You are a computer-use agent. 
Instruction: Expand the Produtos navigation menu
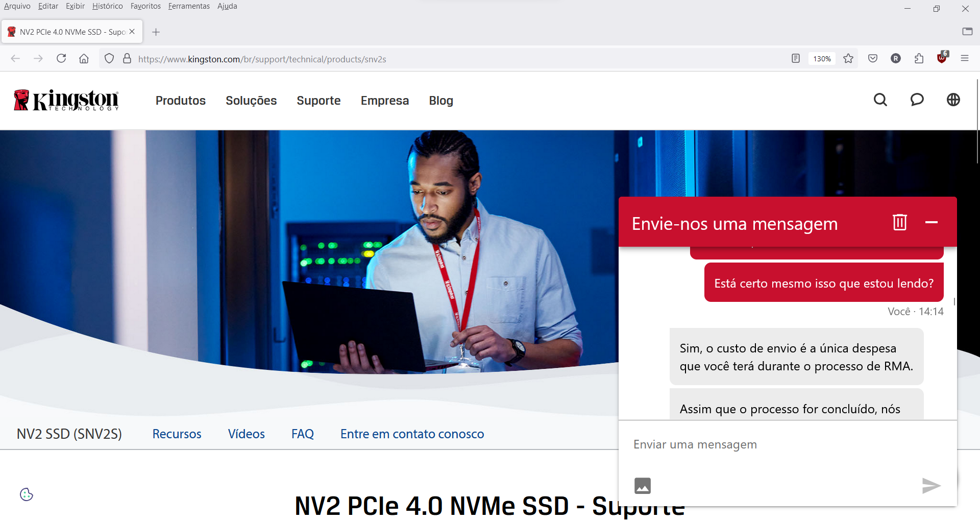click(x=181, y=101)
